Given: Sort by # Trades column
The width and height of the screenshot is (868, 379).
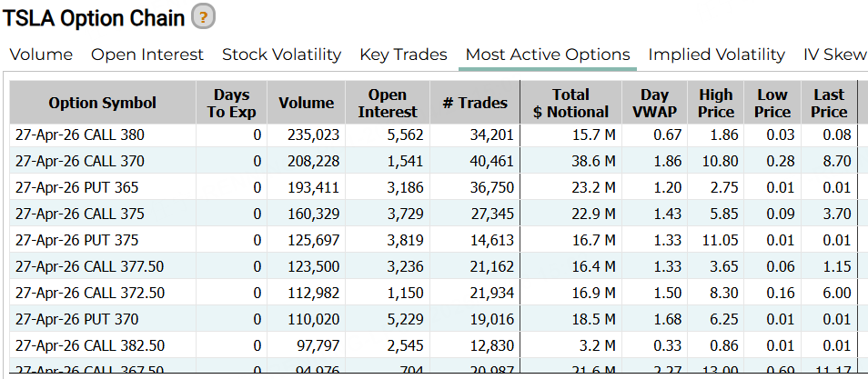Looking at the screenshot, I should 475,103.
